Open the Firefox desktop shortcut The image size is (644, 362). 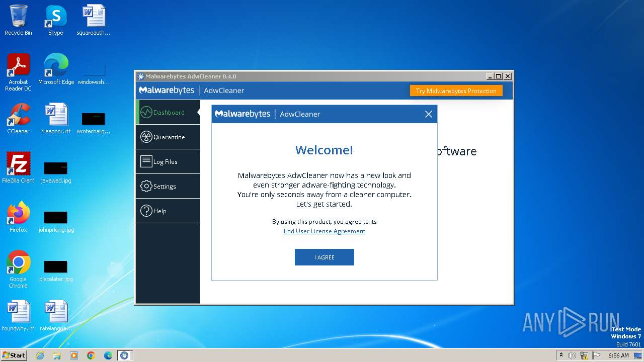tap(18, 217)
